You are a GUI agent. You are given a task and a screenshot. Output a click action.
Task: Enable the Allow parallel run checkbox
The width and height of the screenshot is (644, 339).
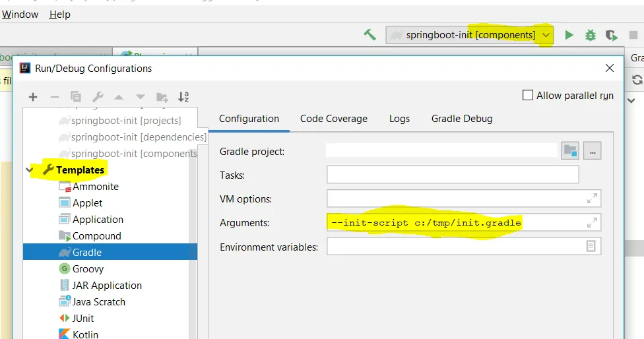528,95
